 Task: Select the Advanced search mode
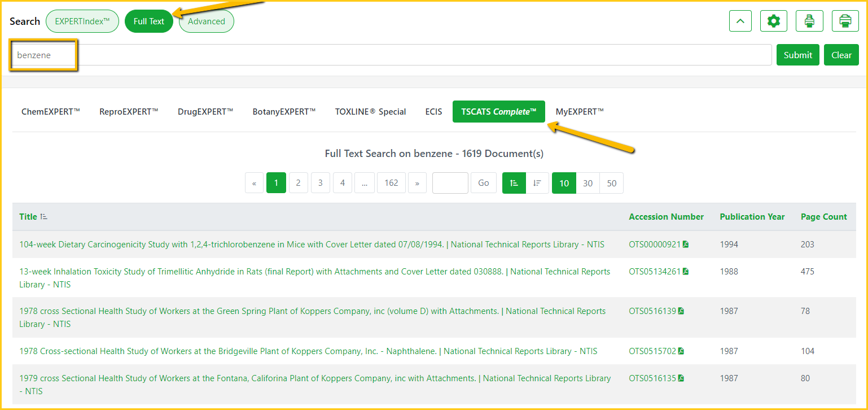click(206, 21)
